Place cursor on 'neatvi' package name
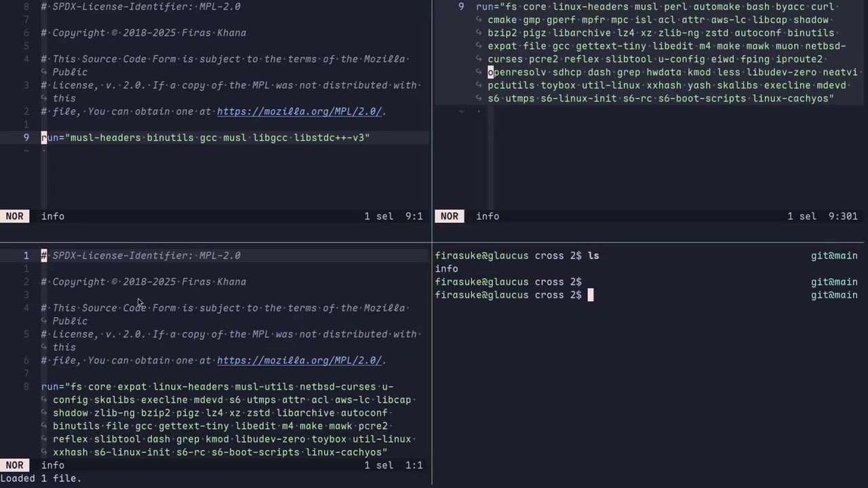868x488 pixels. point(840,72)
